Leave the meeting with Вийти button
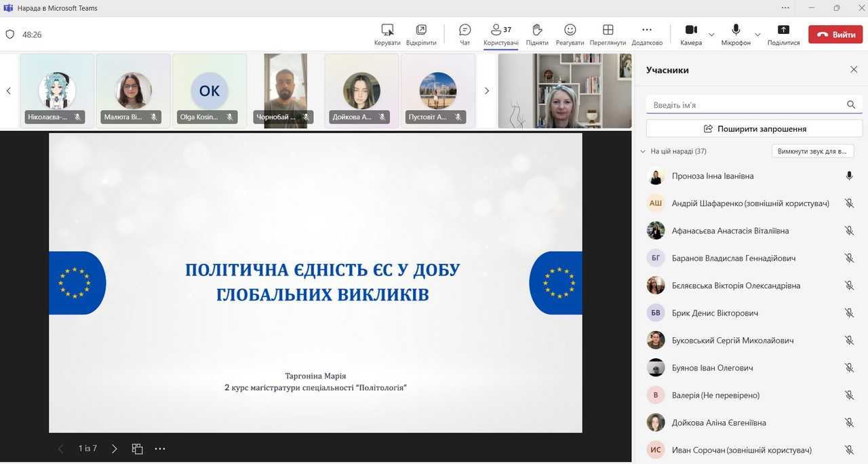 pos(835,35)
